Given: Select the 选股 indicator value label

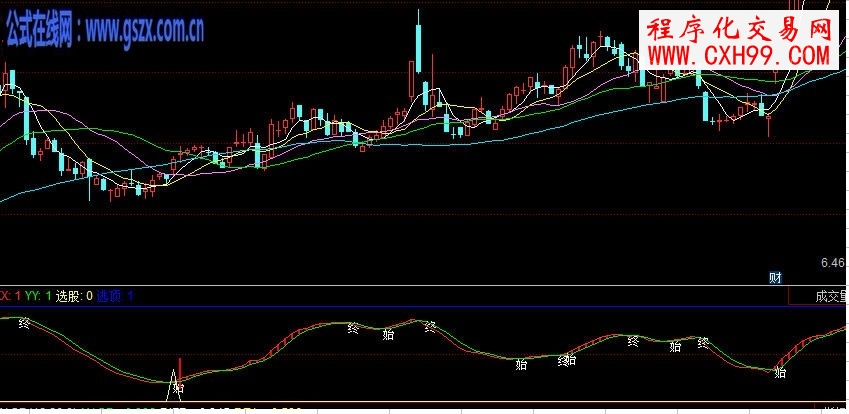Looking at the screenshot, I should tap(74, 296).
